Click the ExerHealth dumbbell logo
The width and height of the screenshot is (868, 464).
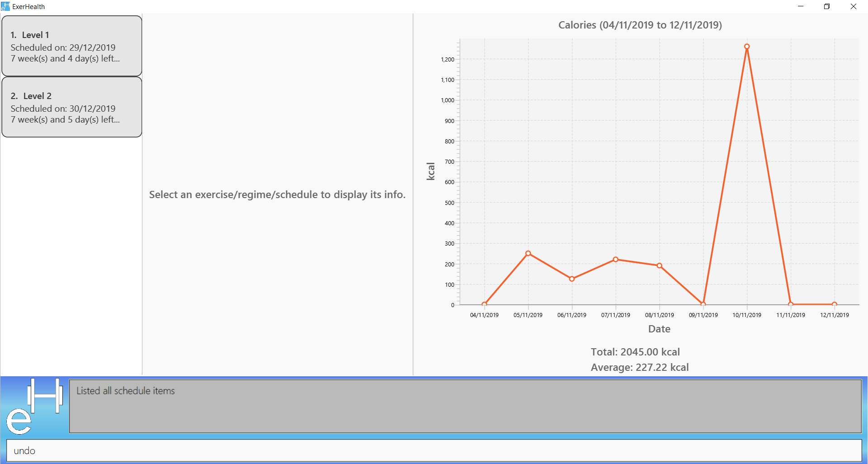(34, 406)
